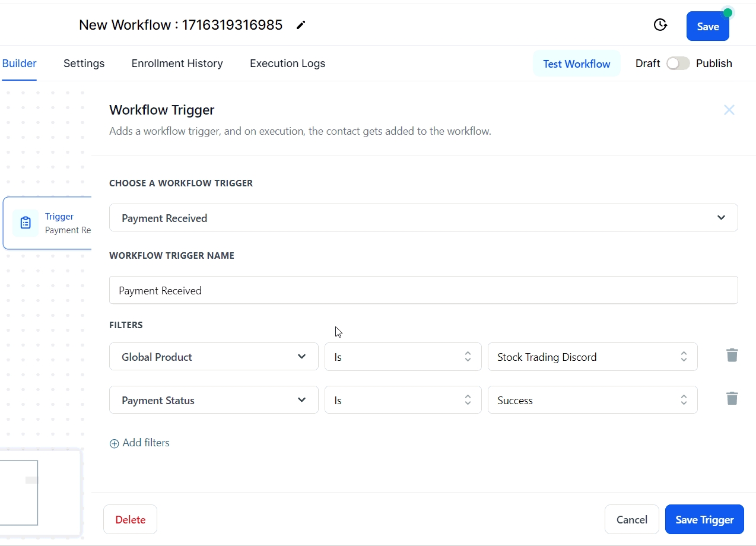Open the version history clock icon

coord(660,25)
